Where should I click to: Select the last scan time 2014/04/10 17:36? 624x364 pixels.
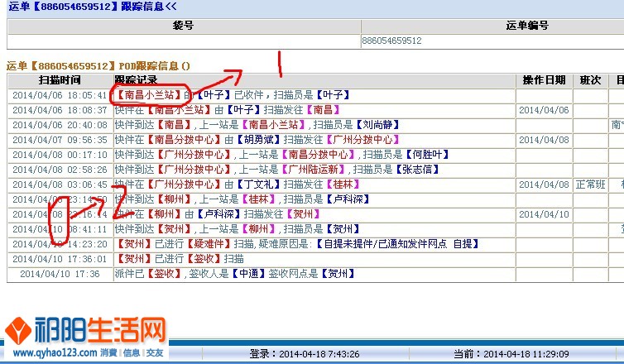coord(60,274)
